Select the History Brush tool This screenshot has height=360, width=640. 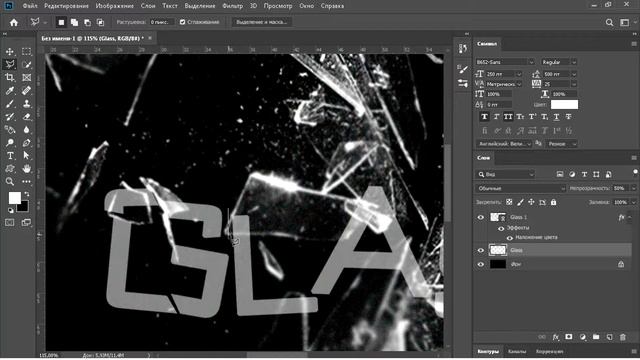10,117
